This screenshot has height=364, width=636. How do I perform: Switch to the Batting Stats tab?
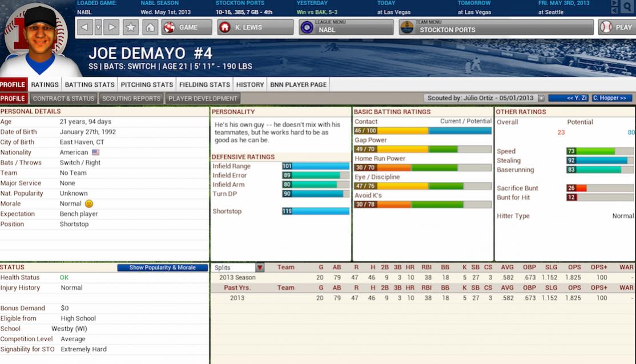tap(89, 84)
